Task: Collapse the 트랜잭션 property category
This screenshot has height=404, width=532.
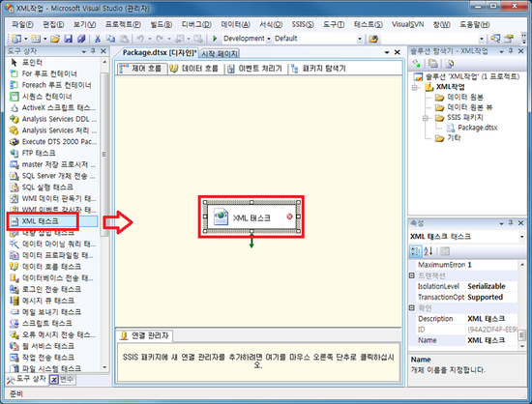Action: click(x=412, y=275)
